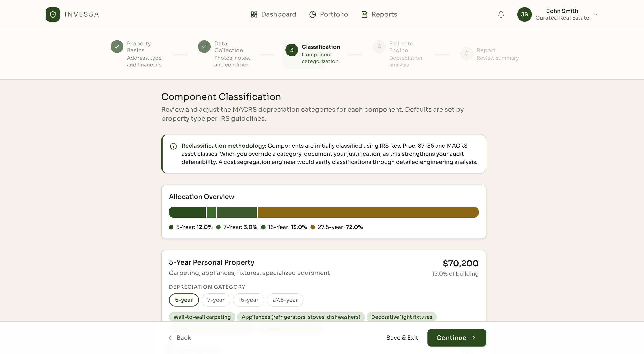
Task: Click the John Smith account name
Action: tap(562, 11)
